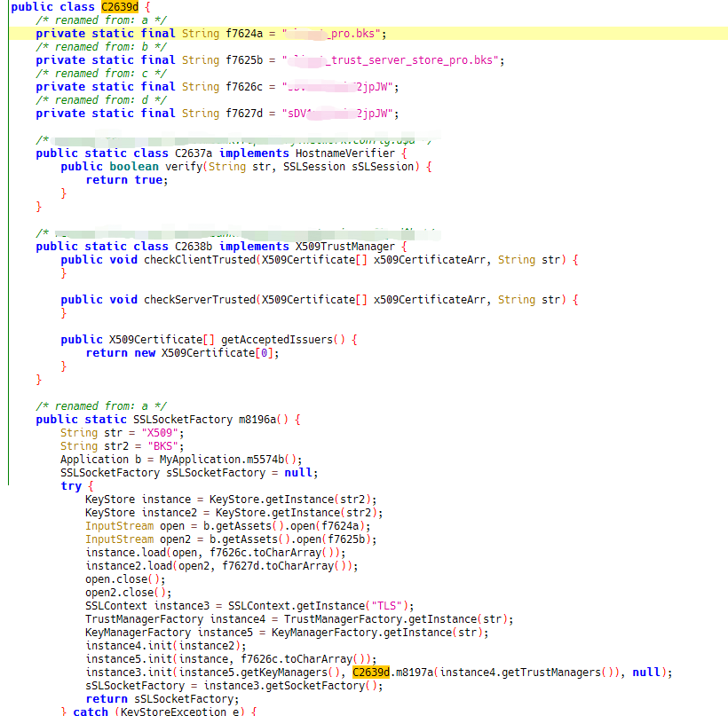Select the sSLSession parameter name
728x716 pixels.
(x=383, y=167)
